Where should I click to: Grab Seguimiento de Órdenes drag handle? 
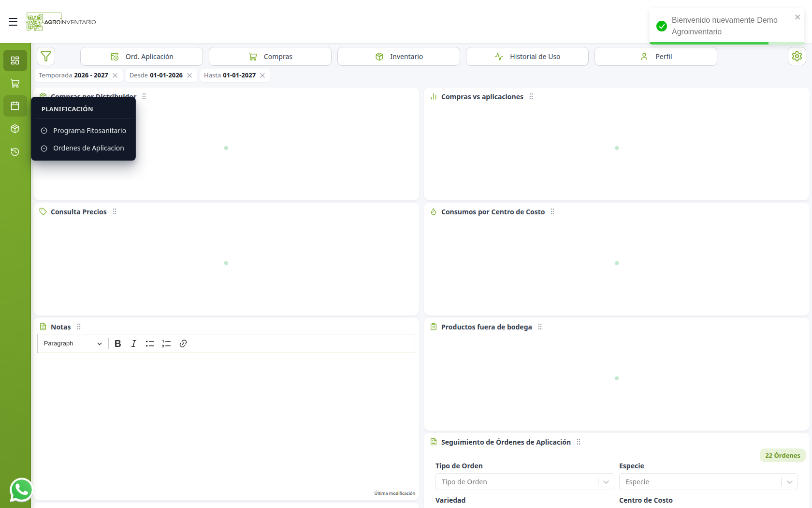[x=579, y=442]
